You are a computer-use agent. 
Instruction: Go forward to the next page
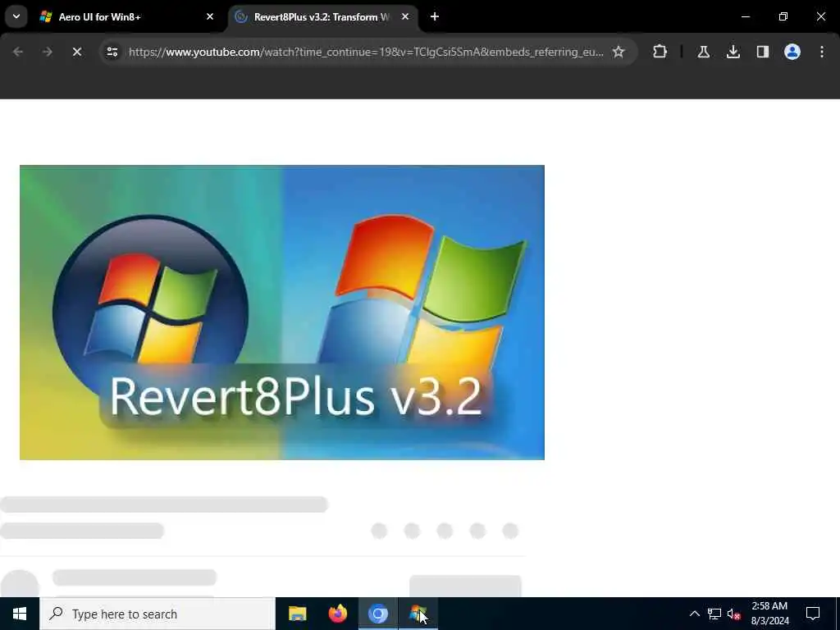tap(47, 52)
